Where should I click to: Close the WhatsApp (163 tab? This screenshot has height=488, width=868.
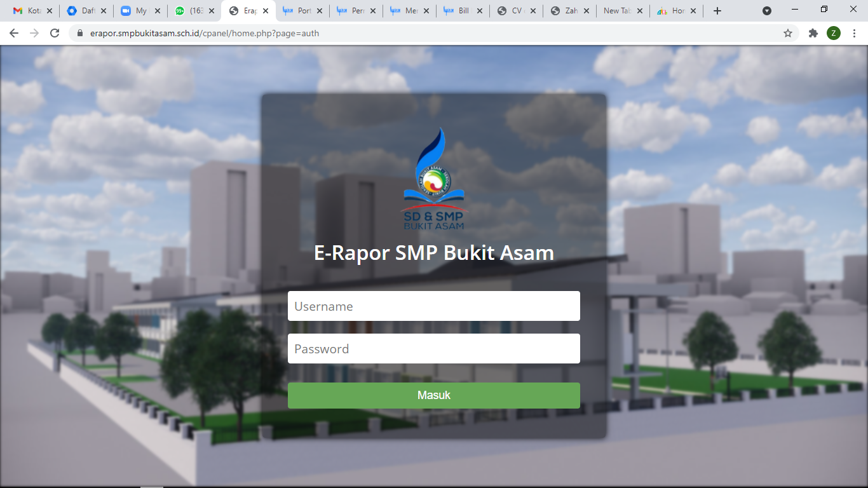(212, 11)
